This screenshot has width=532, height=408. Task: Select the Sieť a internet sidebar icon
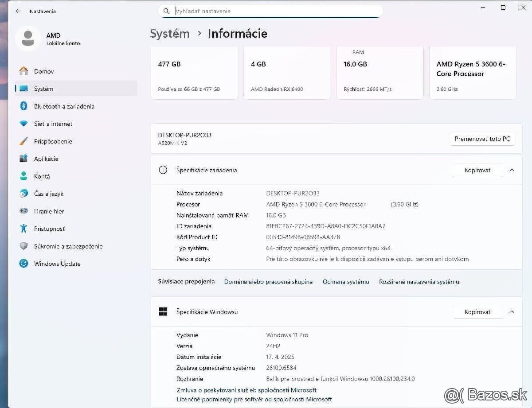[53, 124]
